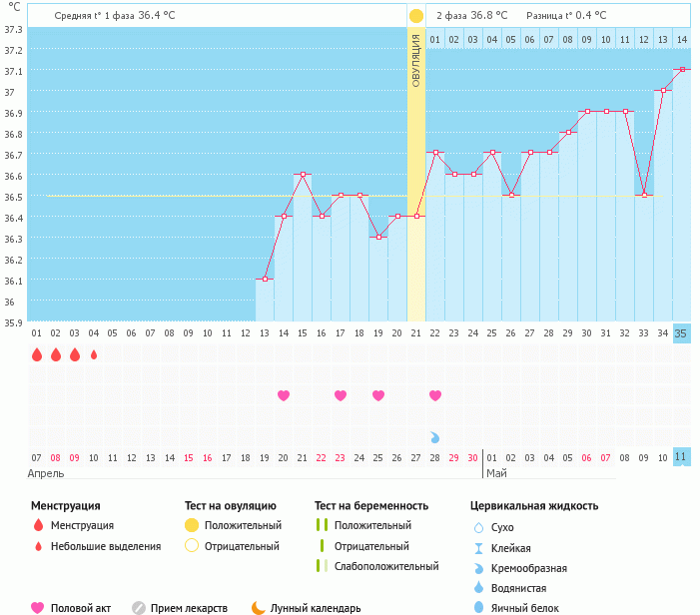
Task: Click the 36.1 temperature point on day 13
Action: [x=265, y=280]
